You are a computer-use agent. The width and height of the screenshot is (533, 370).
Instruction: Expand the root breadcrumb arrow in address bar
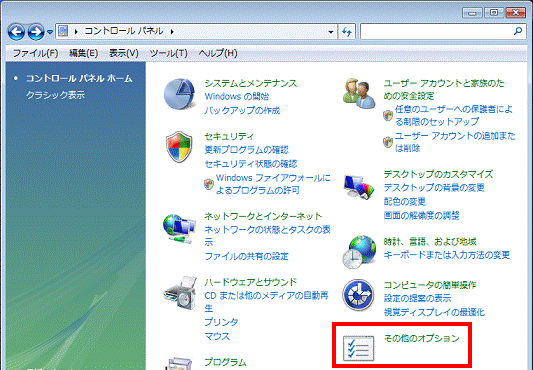pos(76,32)
